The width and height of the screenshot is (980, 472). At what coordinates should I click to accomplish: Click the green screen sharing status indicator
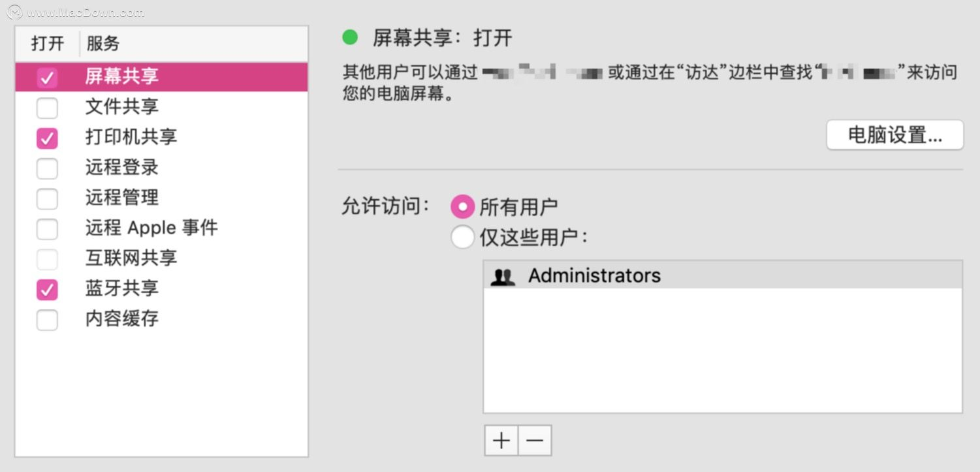tap(350, 37)
